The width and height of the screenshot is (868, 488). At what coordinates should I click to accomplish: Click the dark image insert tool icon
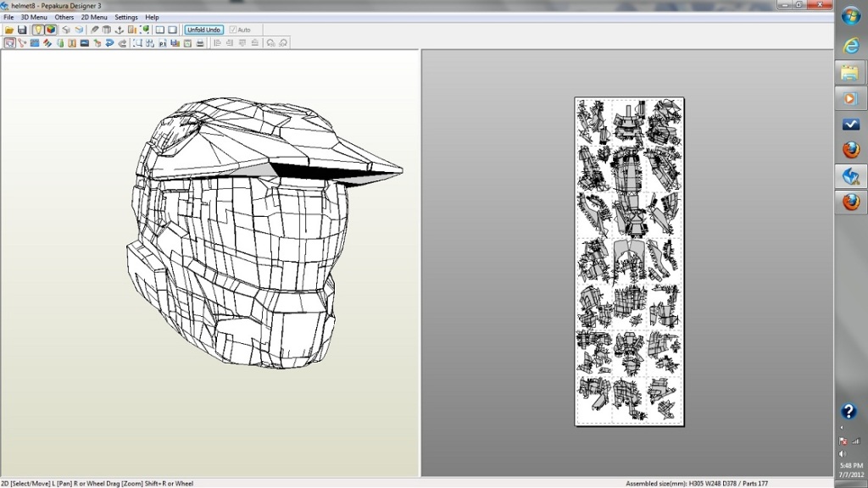coord(85,42)
